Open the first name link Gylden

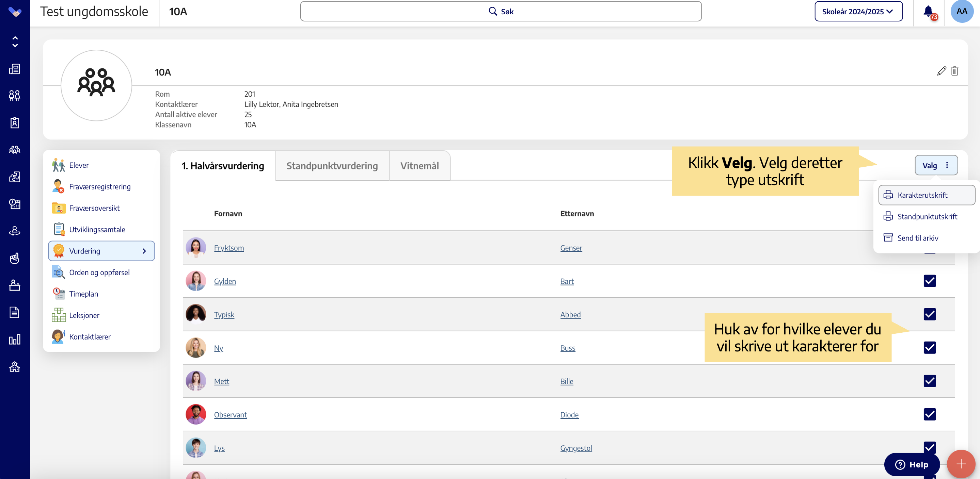(x=225, y=281)
